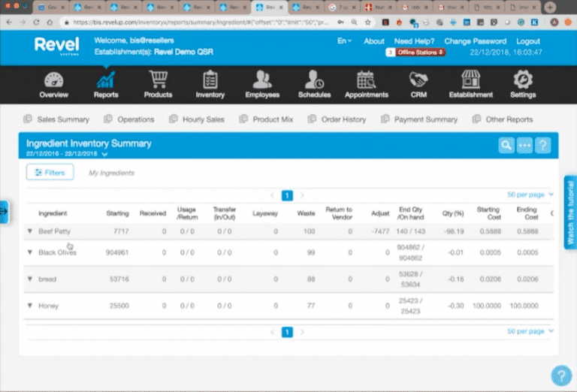Screen dimensions: 577x392
Task: Expand the Beef Patty row
Action: (x=30, y=231)
